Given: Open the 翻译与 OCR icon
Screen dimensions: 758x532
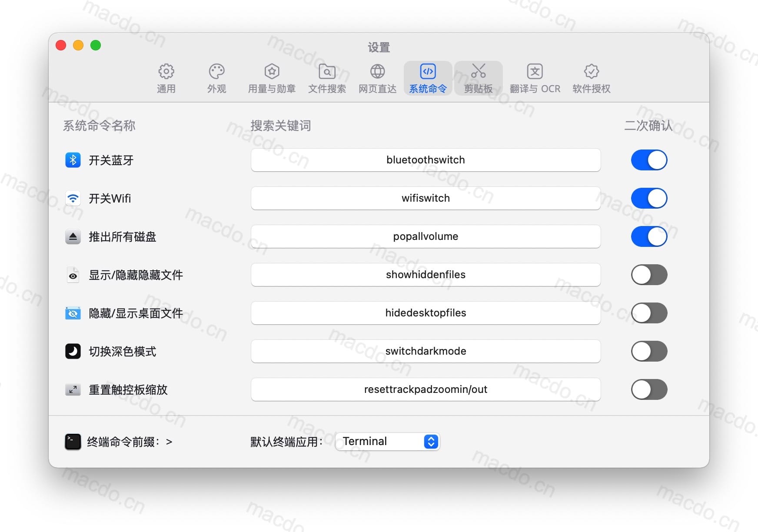Looking at the screenshot, I should pos(535,71).
